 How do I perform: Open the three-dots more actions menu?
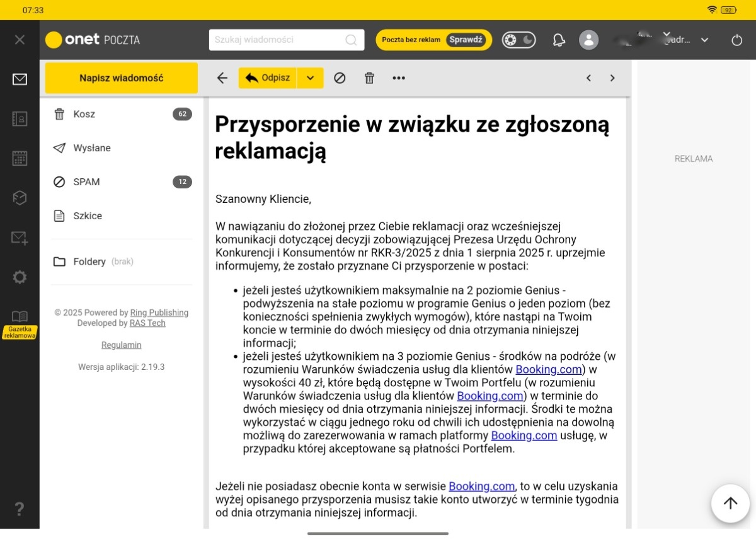pos(399,78)
